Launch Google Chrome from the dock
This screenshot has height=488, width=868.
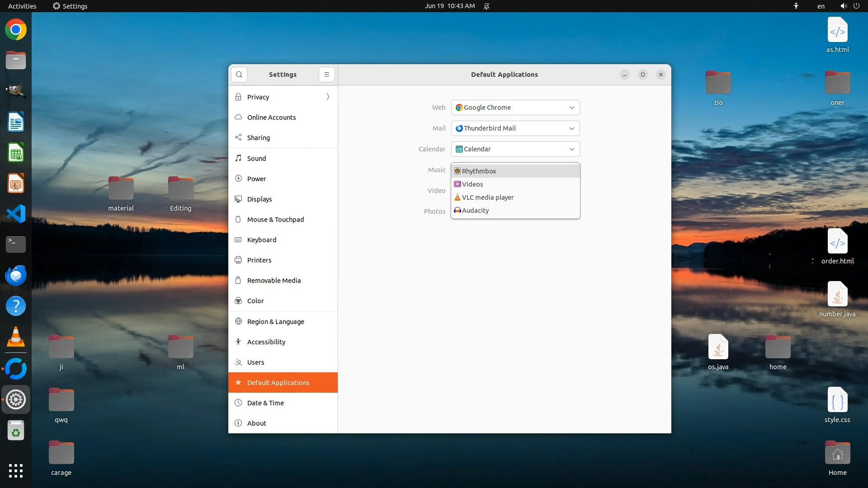point(16,30)
